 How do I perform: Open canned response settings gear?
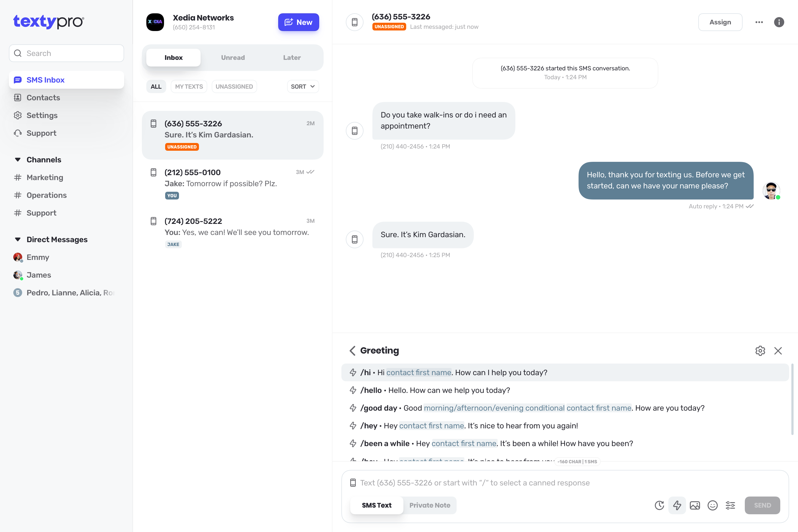(x=760, y=351)
